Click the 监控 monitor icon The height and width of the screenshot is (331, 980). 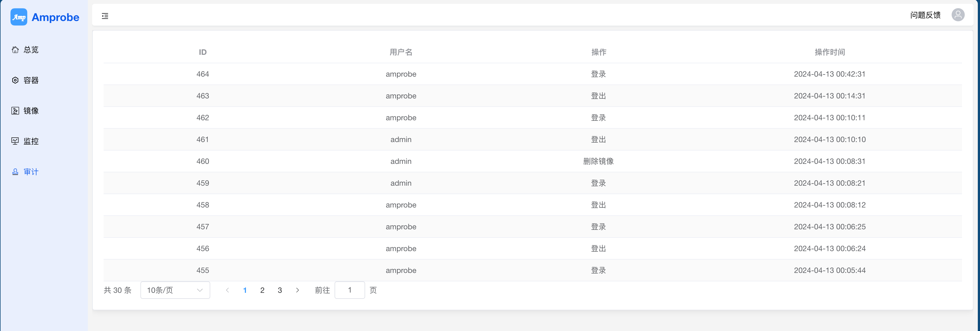click(x=15, y=141)
